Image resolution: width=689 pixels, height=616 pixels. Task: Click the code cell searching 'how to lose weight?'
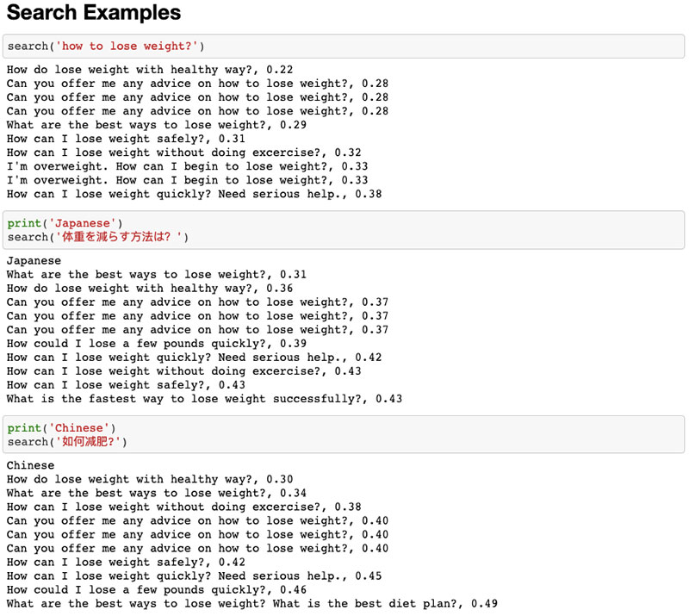tap(106, 46)
